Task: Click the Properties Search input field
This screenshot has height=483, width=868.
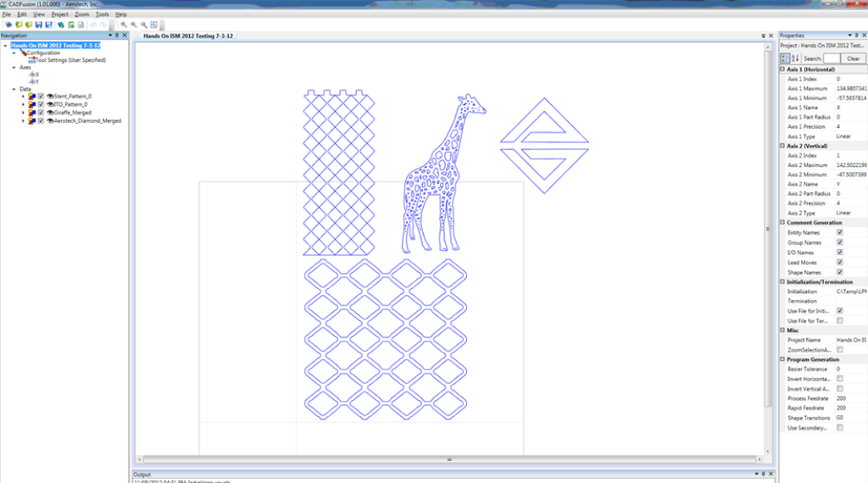Action: pos(832,58)
